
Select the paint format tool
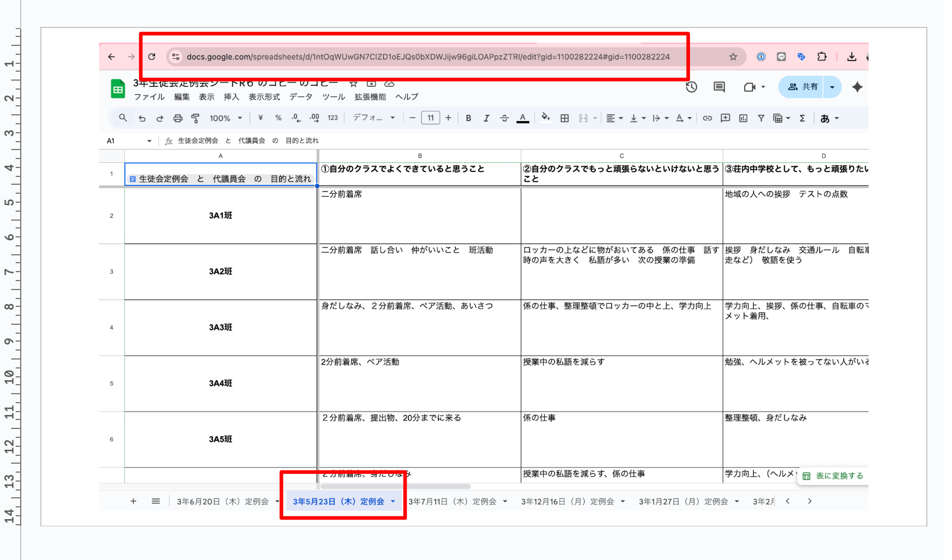tap(195, 118)
